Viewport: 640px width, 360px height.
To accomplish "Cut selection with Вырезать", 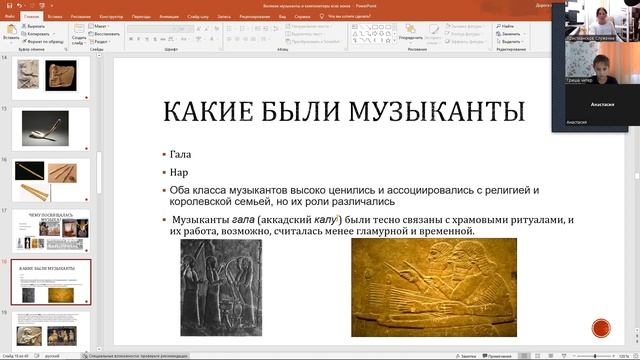I will point(33,26).
